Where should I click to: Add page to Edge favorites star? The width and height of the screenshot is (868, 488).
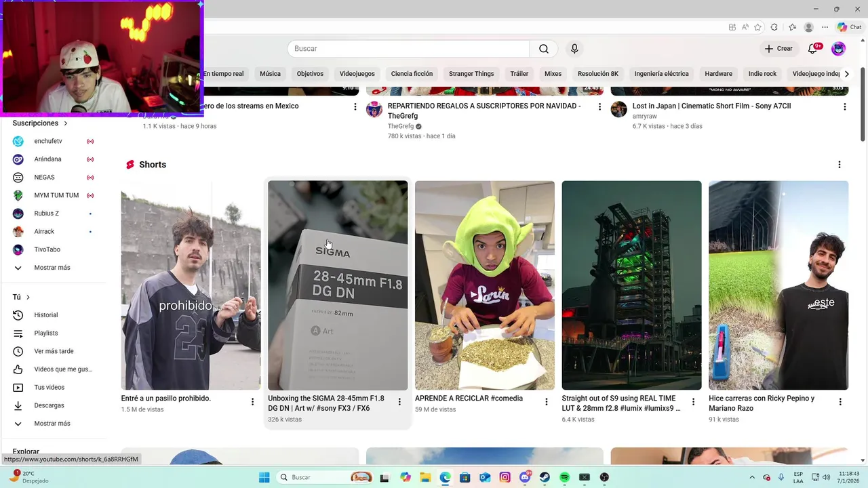(x=757, y=27)
